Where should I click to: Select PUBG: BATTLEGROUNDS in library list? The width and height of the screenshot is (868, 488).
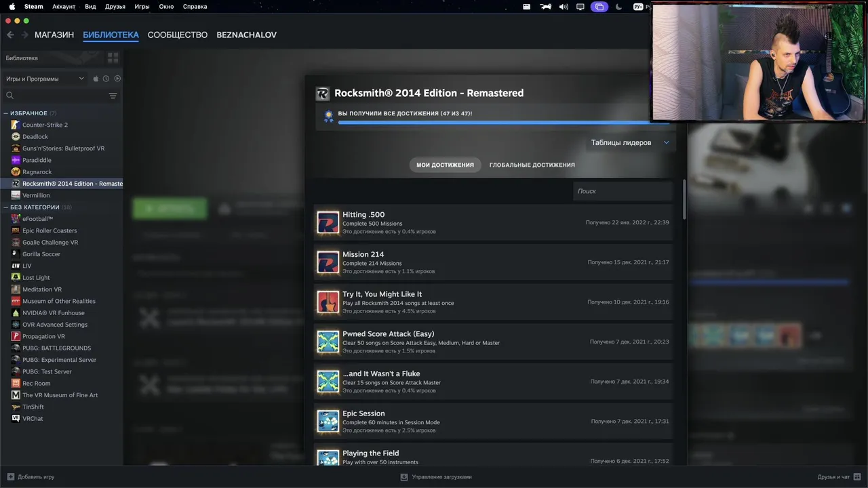pyautogui.click(x=56, y=348)
